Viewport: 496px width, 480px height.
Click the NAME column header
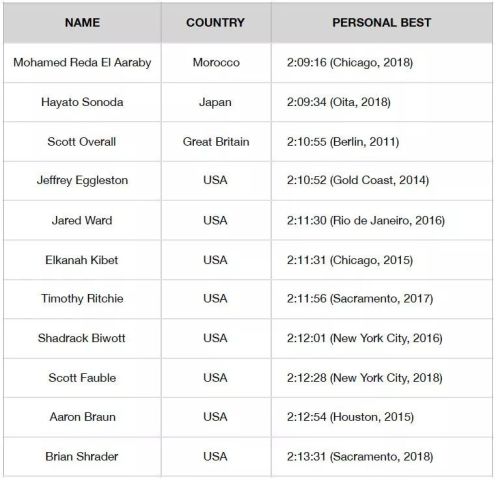(82, 23)
